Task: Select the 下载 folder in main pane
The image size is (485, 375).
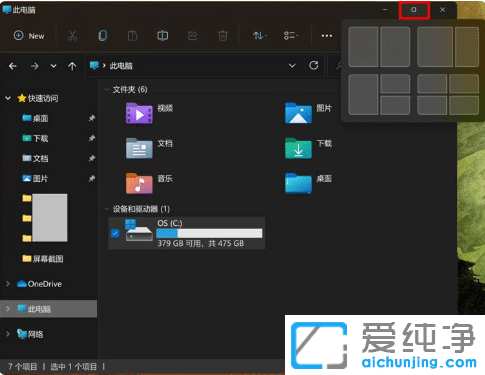Action: [x=298, y=148]
